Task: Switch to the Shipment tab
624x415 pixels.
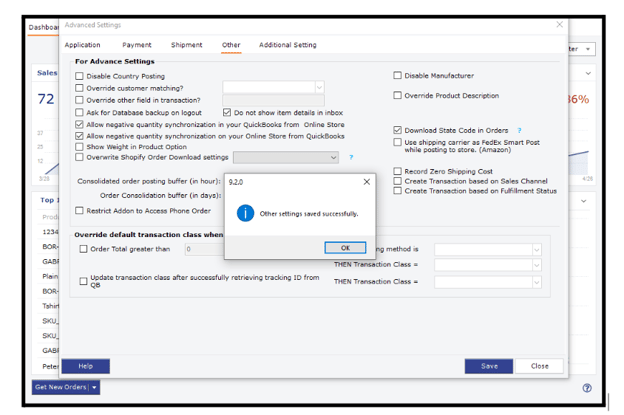Action: 186,45
